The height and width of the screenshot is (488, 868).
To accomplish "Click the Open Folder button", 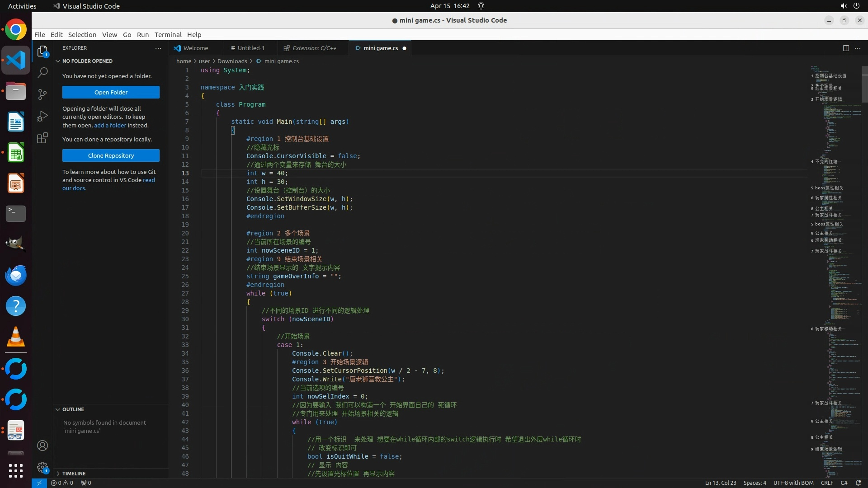I will [x=111, y=92].
